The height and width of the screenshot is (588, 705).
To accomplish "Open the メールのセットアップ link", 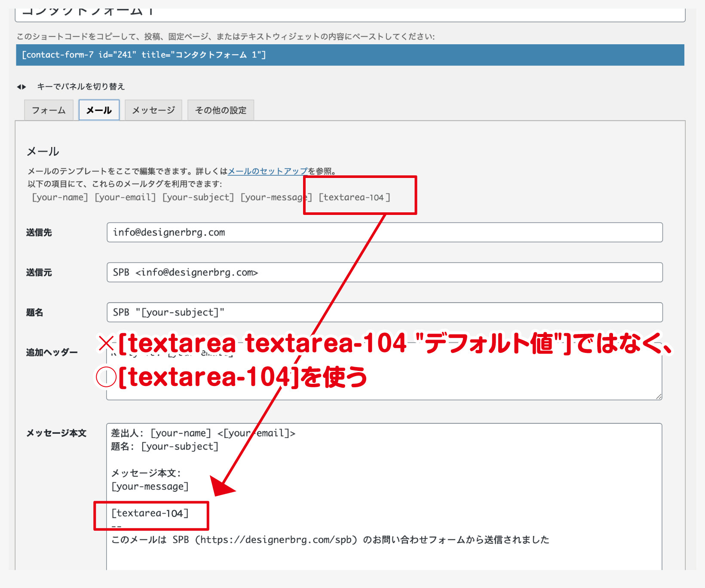I will [267, 171].
